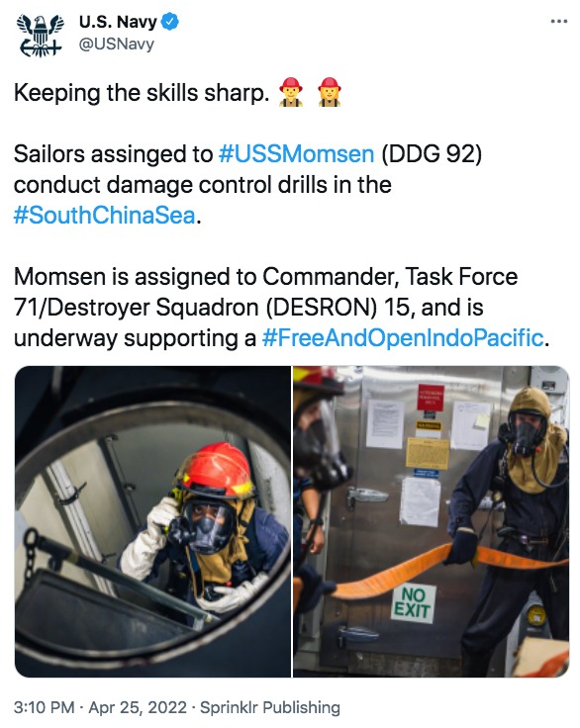The height and width of the screenshot is (728, 580).
Task: Click the NO EXIT sign in right photo
Action: point(412,602)
